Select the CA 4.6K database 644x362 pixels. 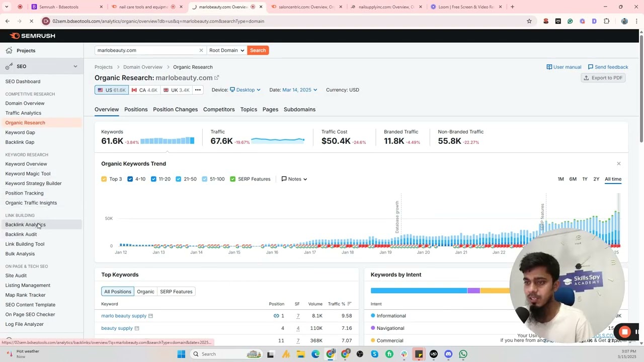coord(144,90)
